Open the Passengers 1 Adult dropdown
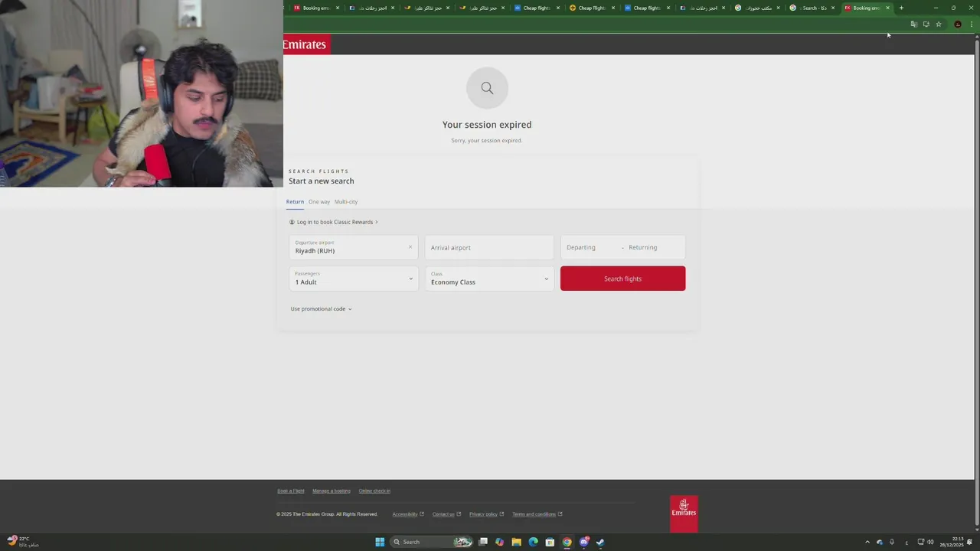 tap(354, 279)
